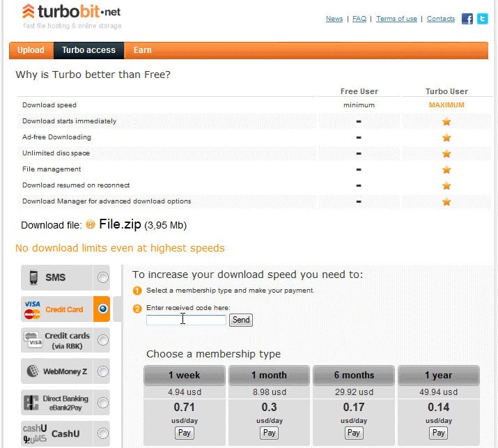
Task: Click the 6 months plan header
Action: point(354,376)
